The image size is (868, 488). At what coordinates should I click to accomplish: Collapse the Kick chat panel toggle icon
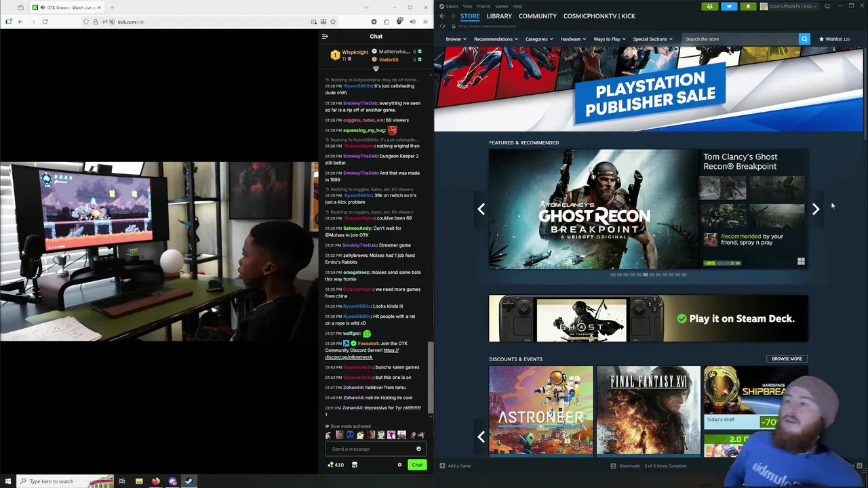(325, 37)
